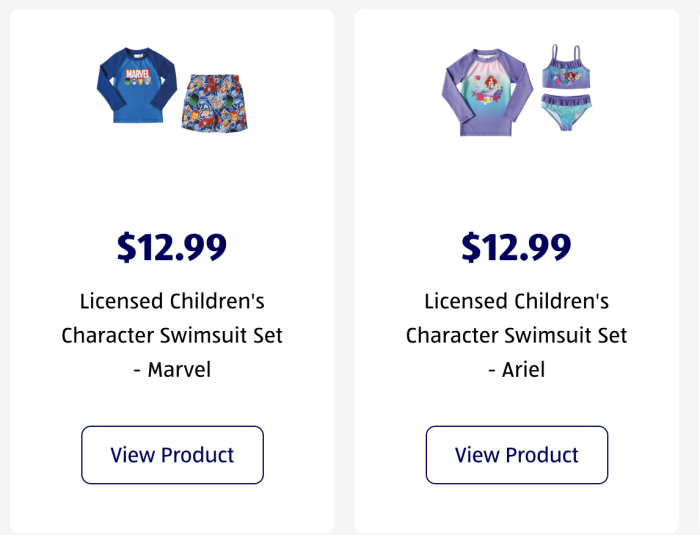Select the $12.99 price on the Ariel card
Viewport: 700px width, 535px height.
(x=517, y=247)
